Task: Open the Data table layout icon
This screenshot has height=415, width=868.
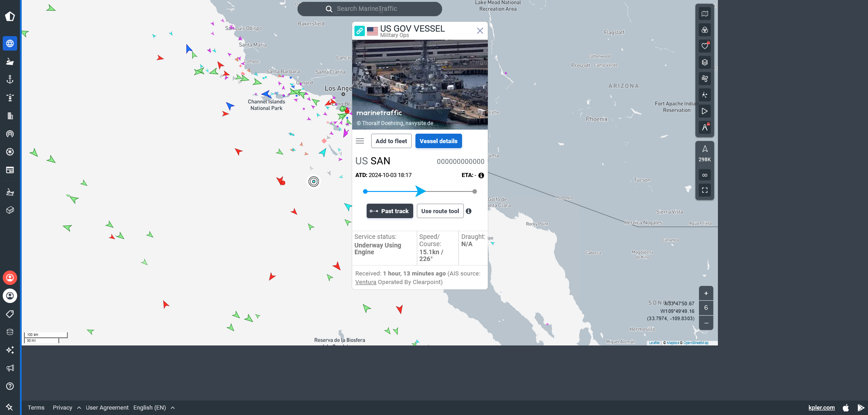Action: (10, 170)
